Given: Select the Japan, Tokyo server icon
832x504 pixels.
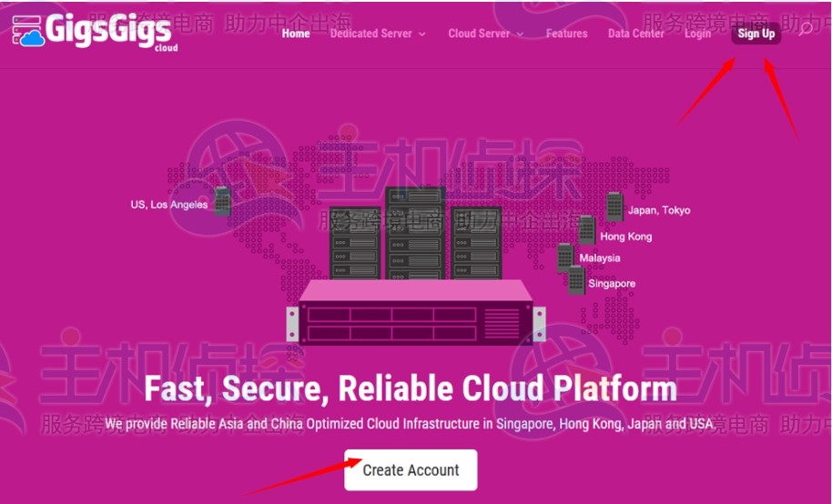Looking at the screenshot, I should click(614, 207).
